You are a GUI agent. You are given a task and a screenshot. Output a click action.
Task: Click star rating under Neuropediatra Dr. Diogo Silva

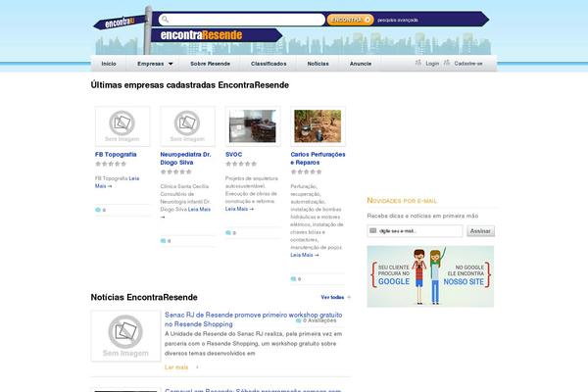pos(175,171)
